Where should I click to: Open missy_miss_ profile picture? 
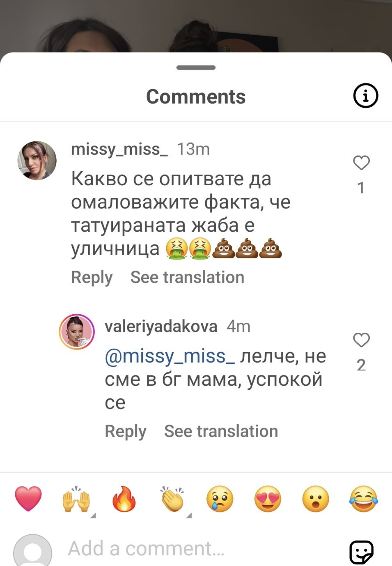(37, 161)
